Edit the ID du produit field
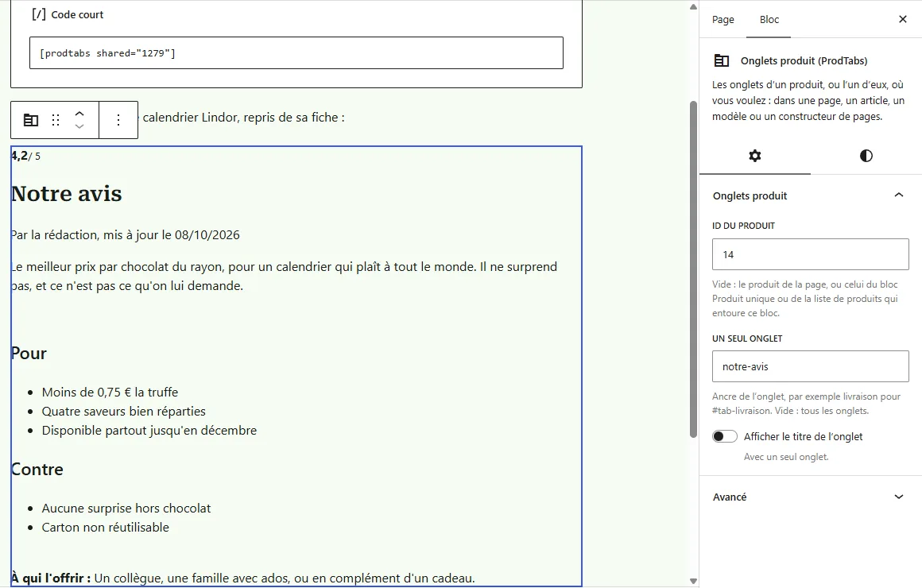The width and height of the screenshot is (922, 588). pyautogui.click(x=810, y=254)
